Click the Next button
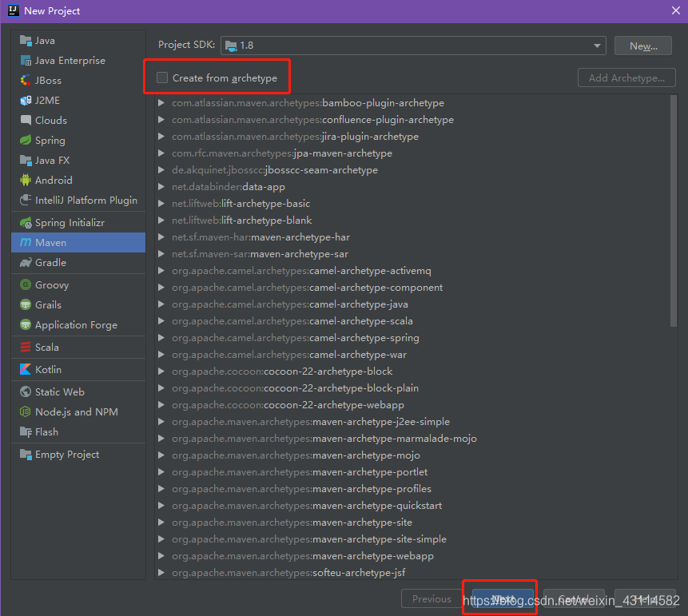The width and height of the screenshot is (688, 616). 503,598
